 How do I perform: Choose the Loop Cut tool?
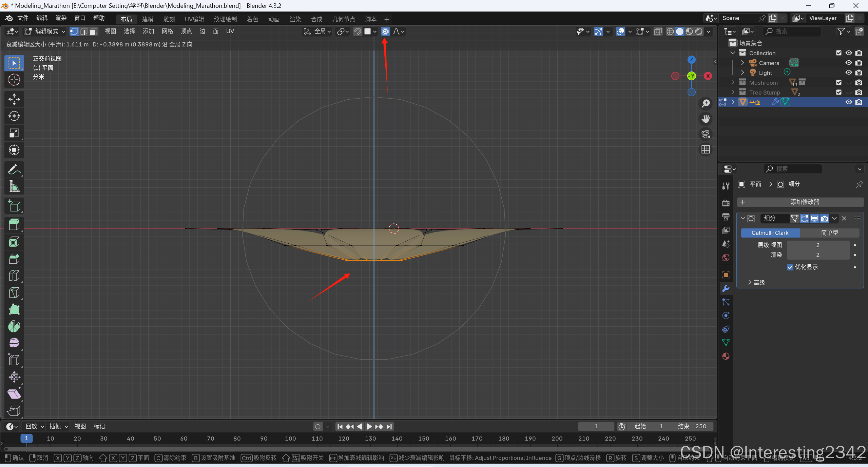14,276
